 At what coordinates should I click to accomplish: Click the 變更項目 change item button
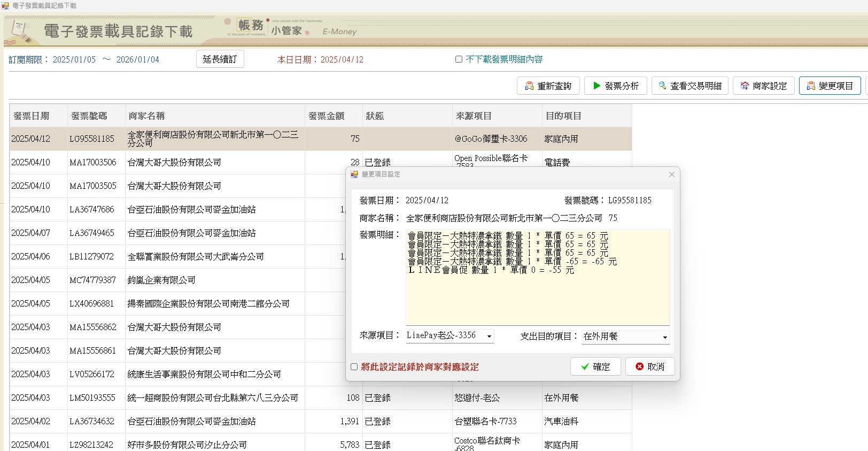pos(830,86)
